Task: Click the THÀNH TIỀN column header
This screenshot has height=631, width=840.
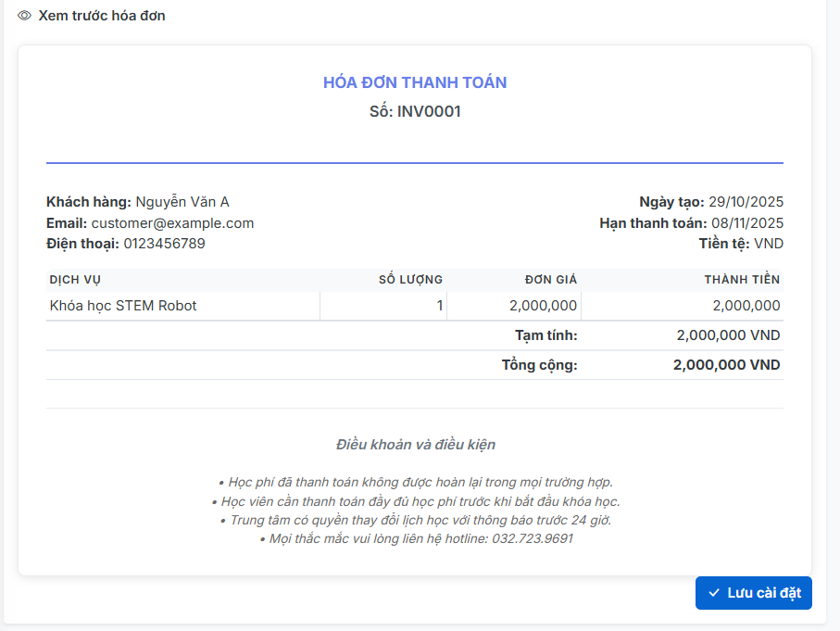Action: click(x=742, y=280)
